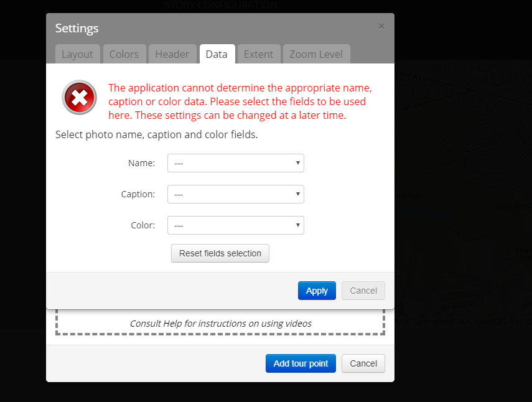Go to the Extent tab
The image size is (532, 402).
tap(259, 54)
